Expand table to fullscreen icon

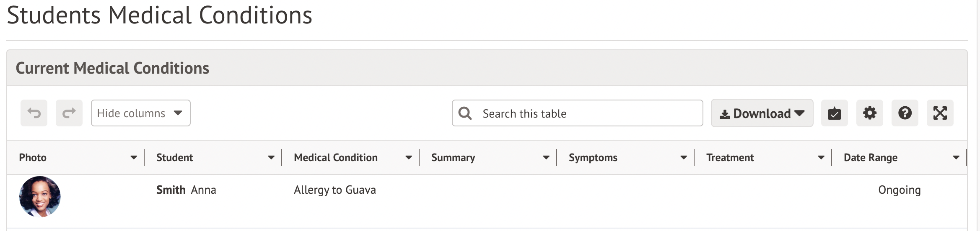coord(940,113)
